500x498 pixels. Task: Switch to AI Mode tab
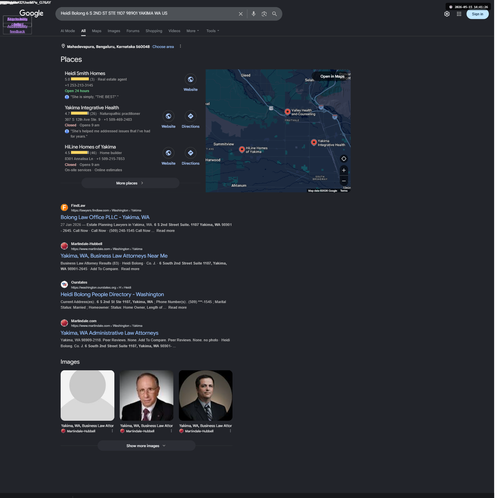[x=68, y=31]
